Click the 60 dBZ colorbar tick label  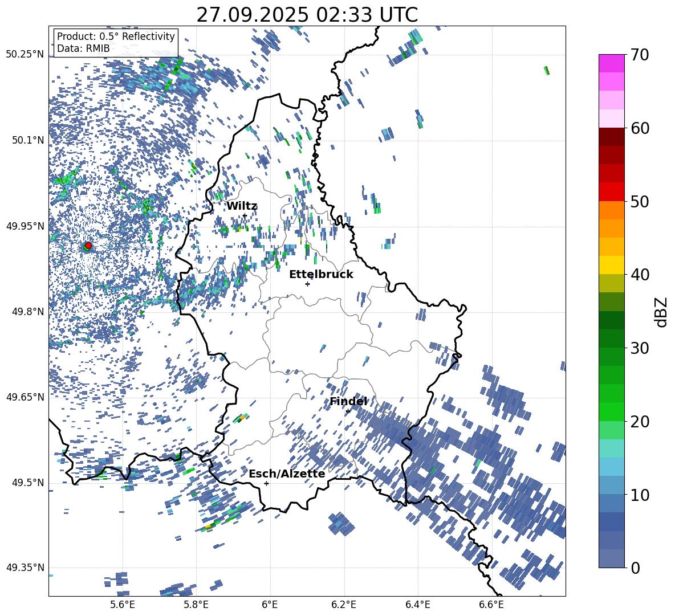[640, 128]
